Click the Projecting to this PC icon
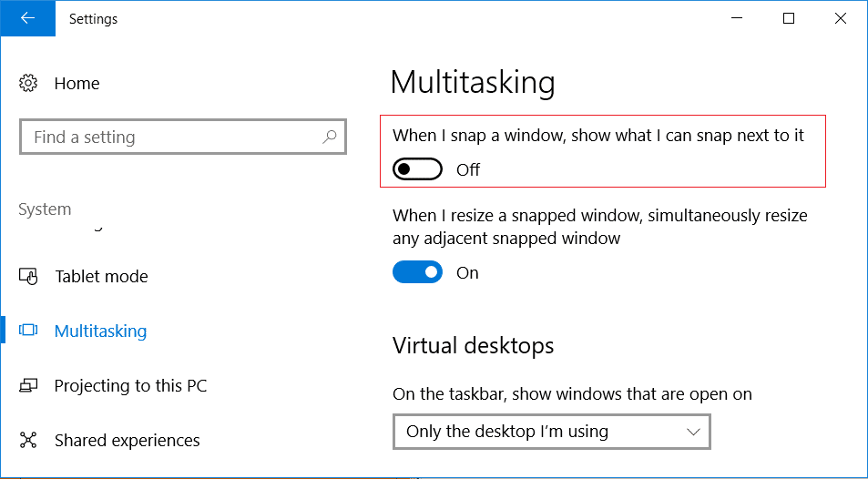This screenshot has height=479, width=868. coord(27,385)
